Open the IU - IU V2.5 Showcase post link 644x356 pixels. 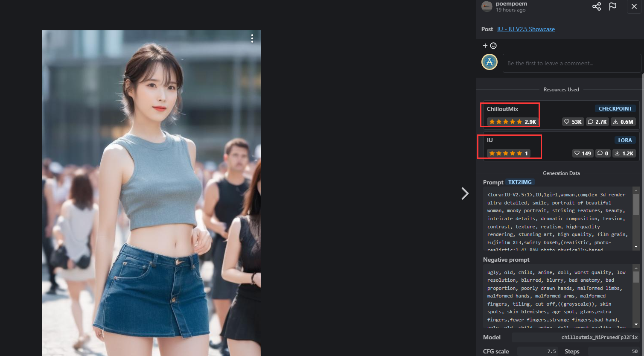(526, 29)
